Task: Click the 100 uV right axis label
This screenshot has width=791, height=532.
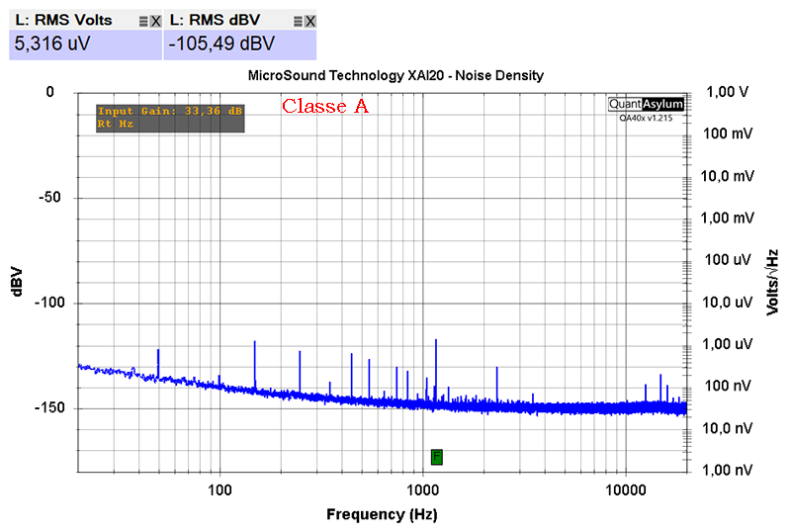Action: (x=728, y=260)
